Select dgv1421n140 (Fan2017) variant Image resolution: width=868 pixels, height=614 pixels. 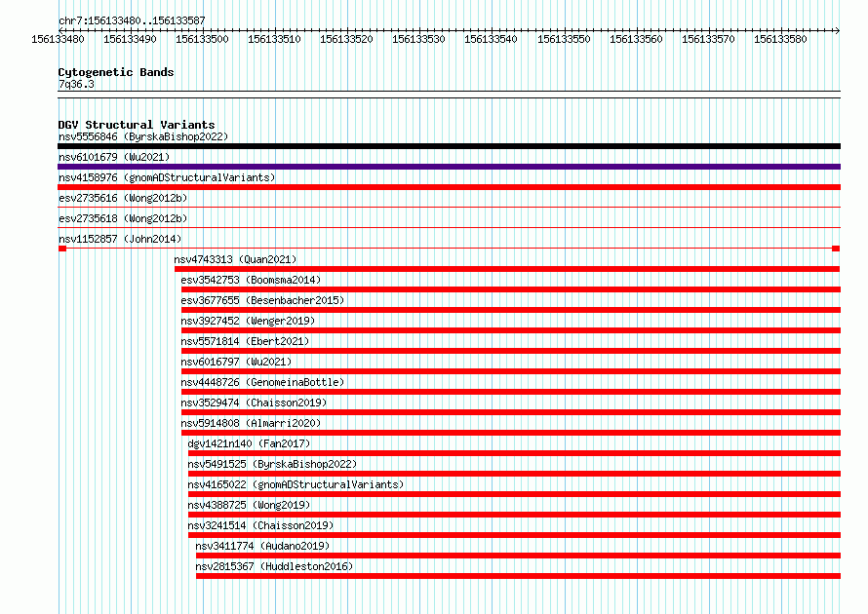[249, 443]
